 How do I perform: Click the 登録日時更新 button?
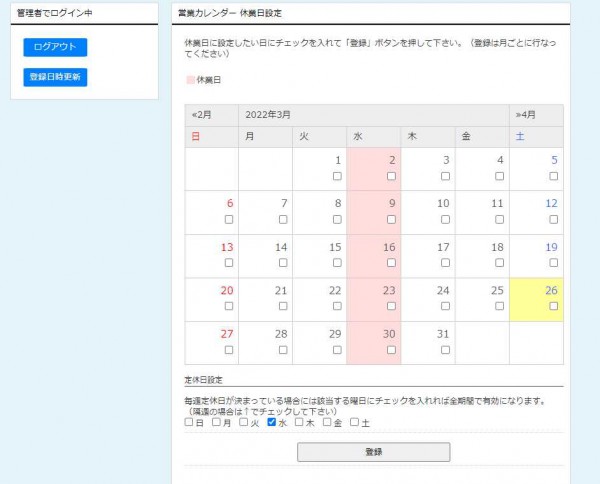click(x=55, y=77)
